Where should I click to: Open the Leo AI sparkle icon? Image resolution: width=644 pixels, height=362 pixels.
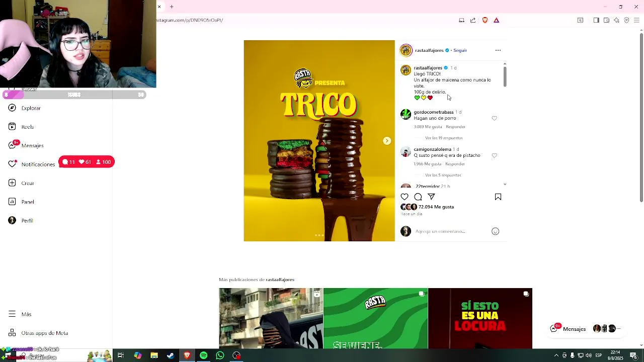point(616,20)
